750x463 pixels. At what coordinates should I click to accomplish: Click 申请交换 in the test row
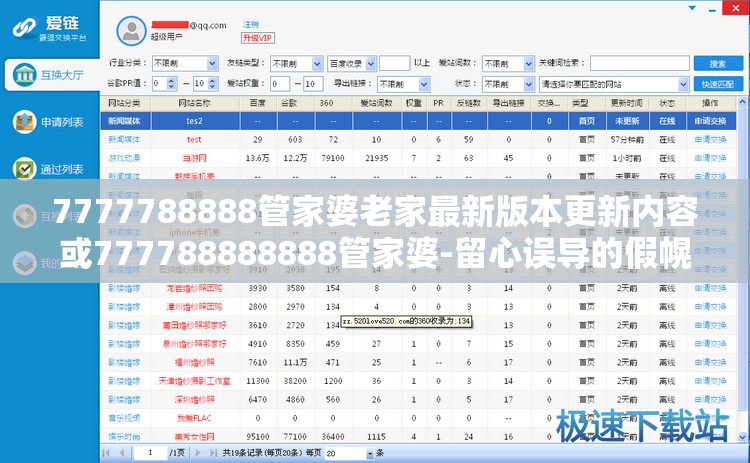click(x=710, y=140)
